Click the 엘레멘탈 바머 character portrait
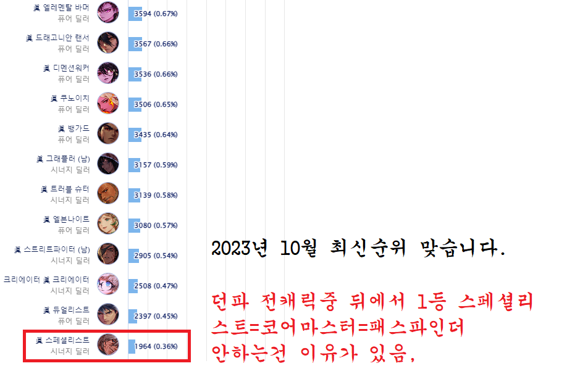Screen dimensions: 588x379 point(108,12)
